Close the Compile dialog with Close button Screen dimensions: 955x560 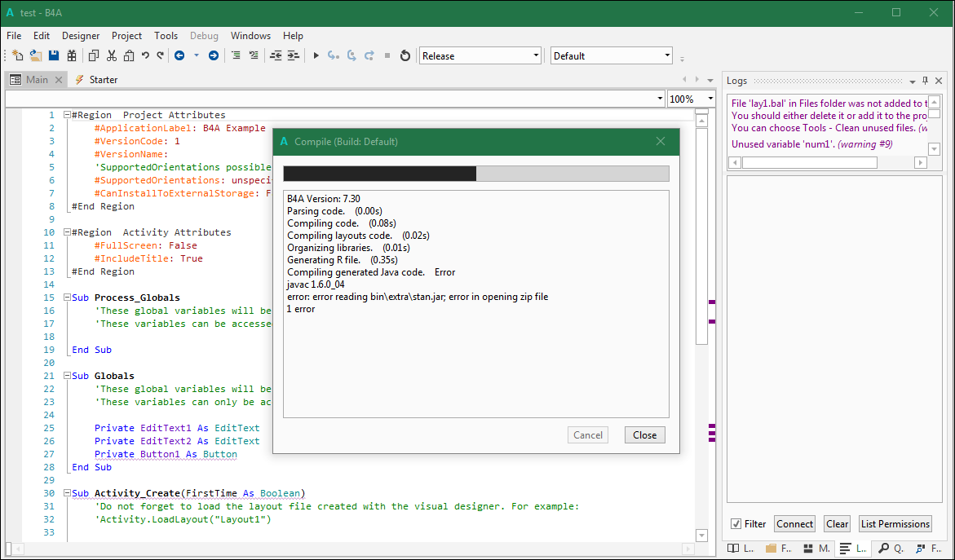644,434
